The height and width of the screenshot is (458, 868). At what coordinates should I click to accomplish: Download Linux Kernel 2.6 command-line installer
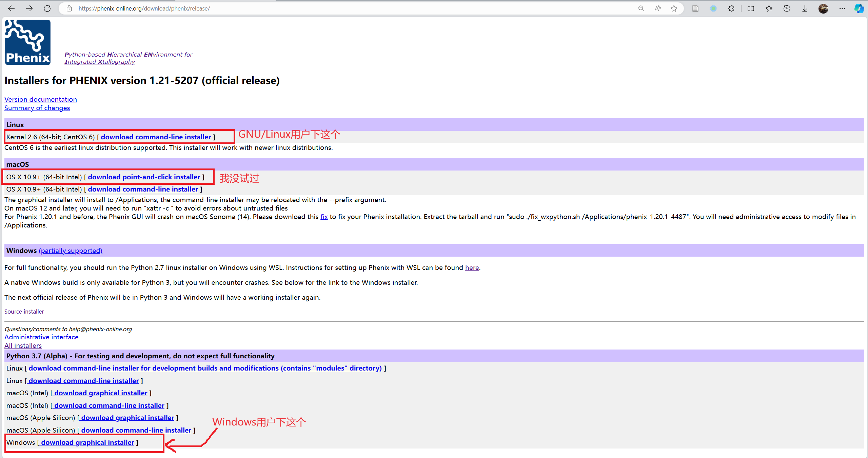(156, 137)
